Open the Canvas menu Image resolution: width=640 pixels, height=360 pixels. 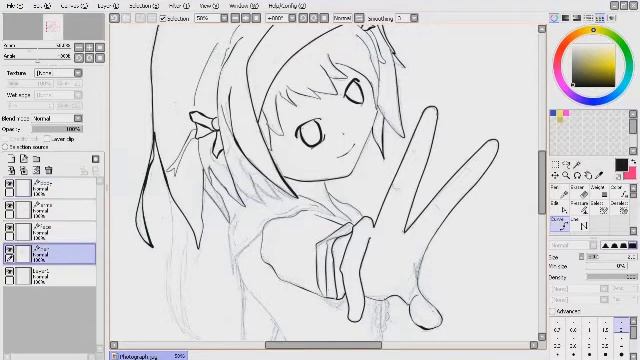[74, 6]
